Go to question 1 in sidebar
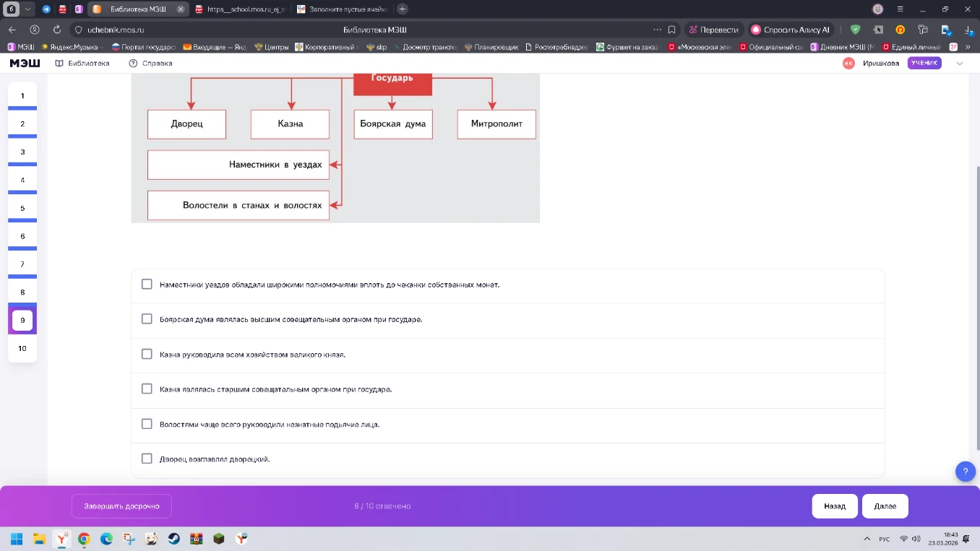Viewport: 980px width, 551px height. (22, 95)
